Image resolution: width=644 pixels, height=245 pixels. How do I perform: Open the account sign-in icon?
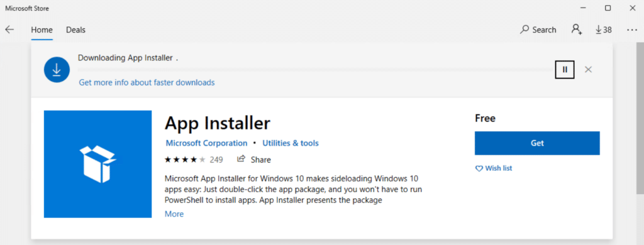(x=576, y=30)
